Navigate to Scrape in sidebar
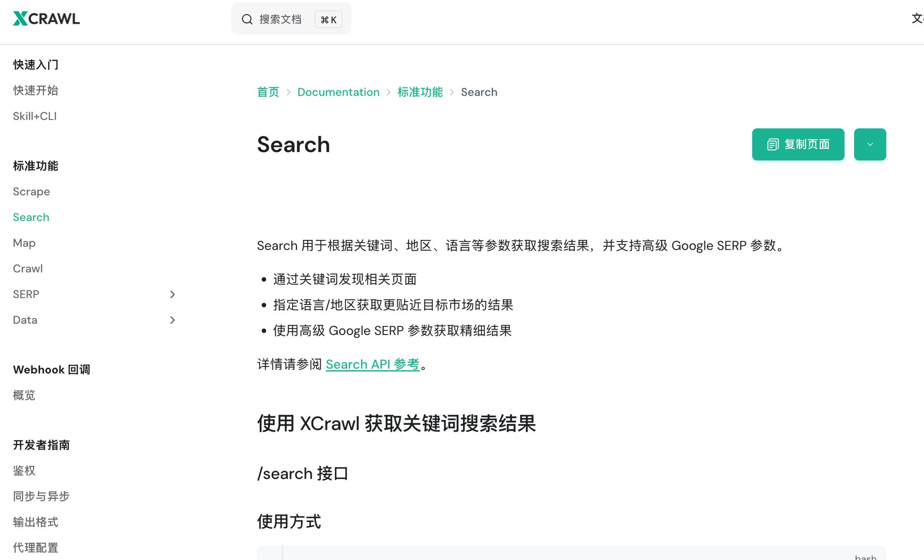Screen dimensions: 924x560 coord(31,192)
